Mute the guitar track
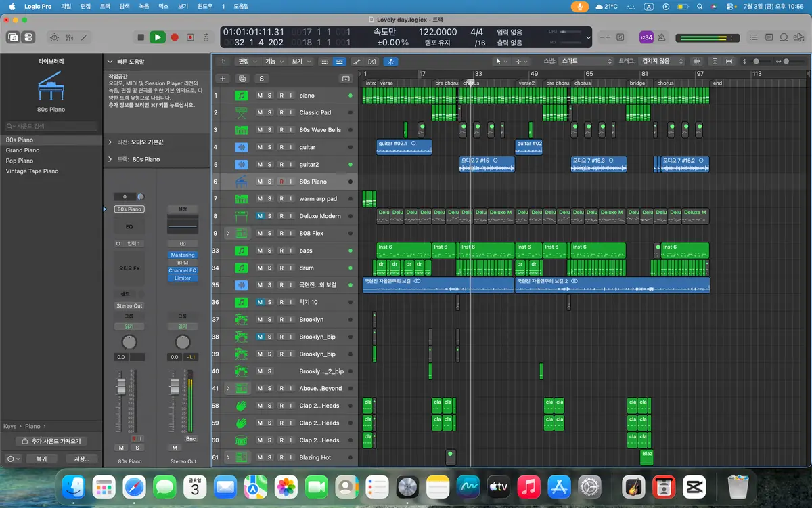 point(260,147)
